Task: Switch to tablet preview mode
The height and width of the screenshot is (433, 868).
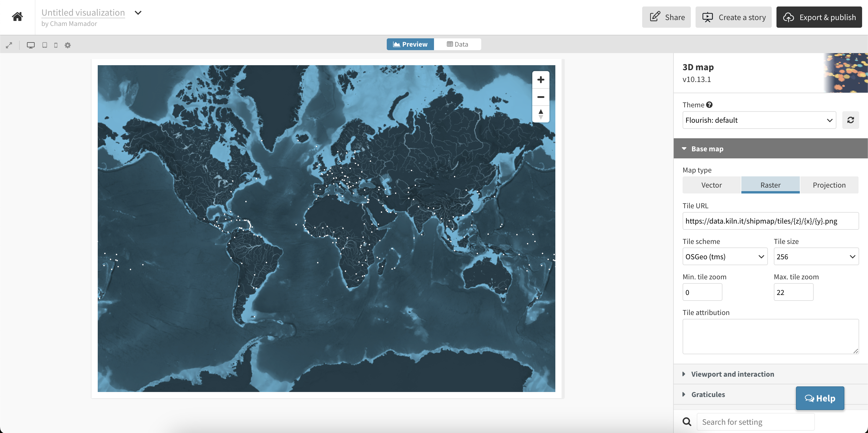Action: pos(45,45)
